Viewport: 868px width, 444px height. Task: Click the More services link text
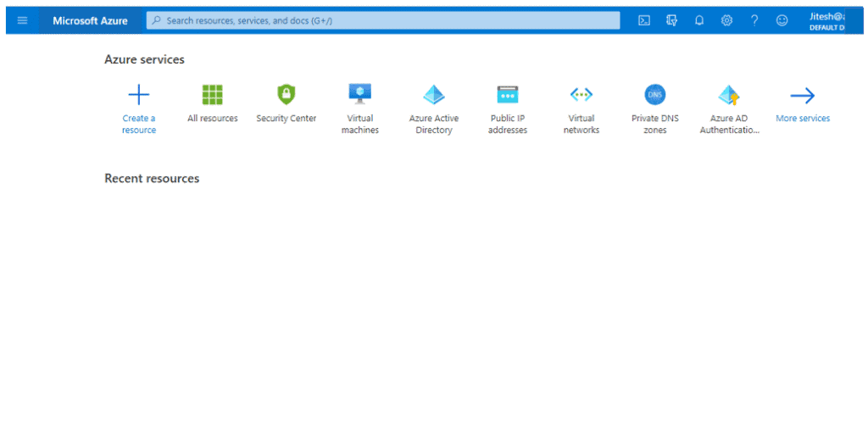803,118
